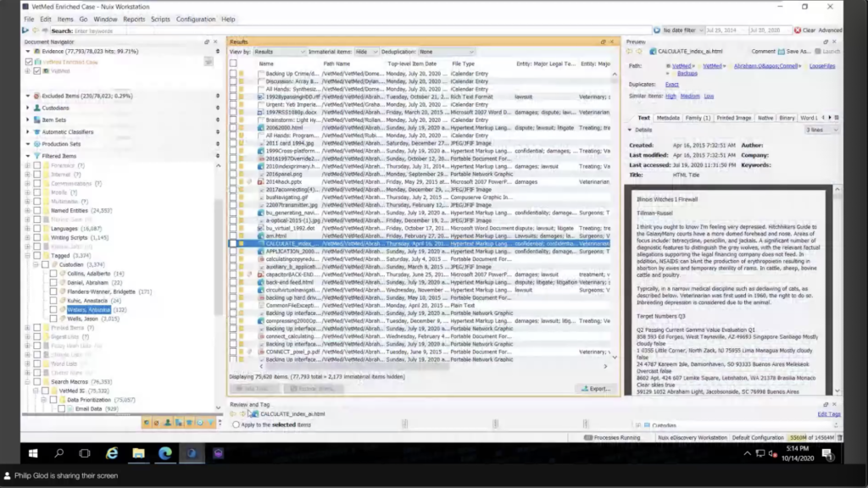Image resolution: width=868 pixels, height=488 pixels.
Task: Tick the select-all checkbox in Results header
Action: 233,64
